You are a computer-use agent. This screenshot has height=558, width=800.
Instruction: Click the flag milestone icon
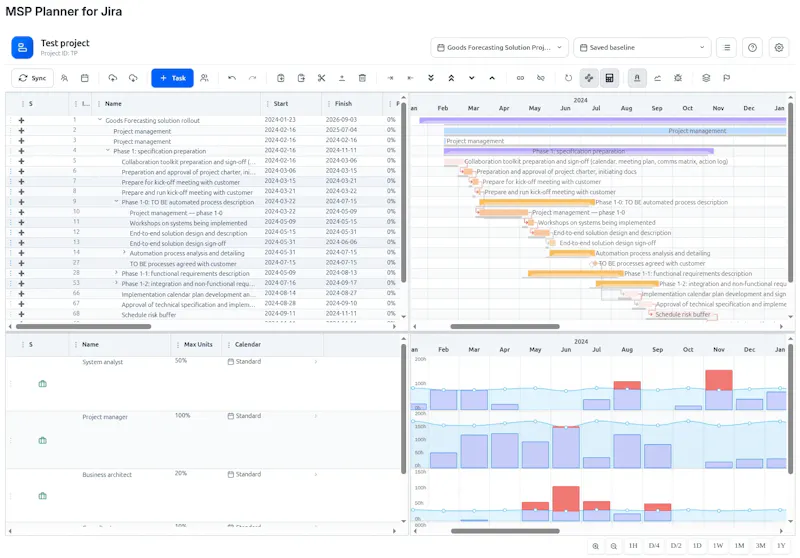click(x=727, y=78)
